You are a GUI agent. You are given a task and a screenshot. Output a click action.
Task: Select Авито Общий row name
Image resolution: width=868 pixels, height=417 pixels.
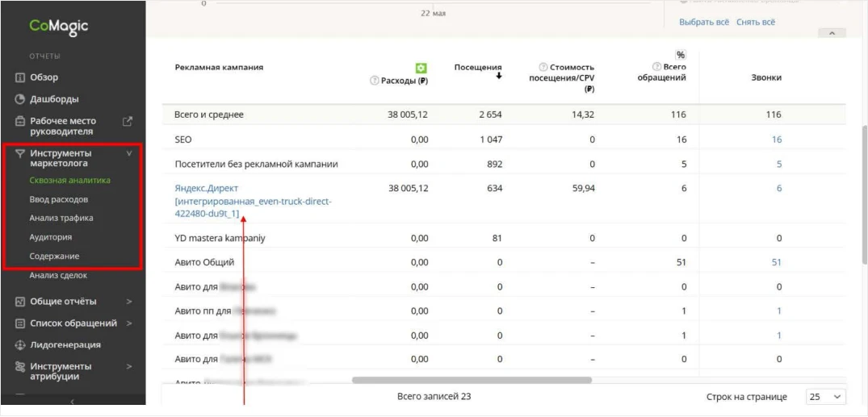(x=204, y=262)
